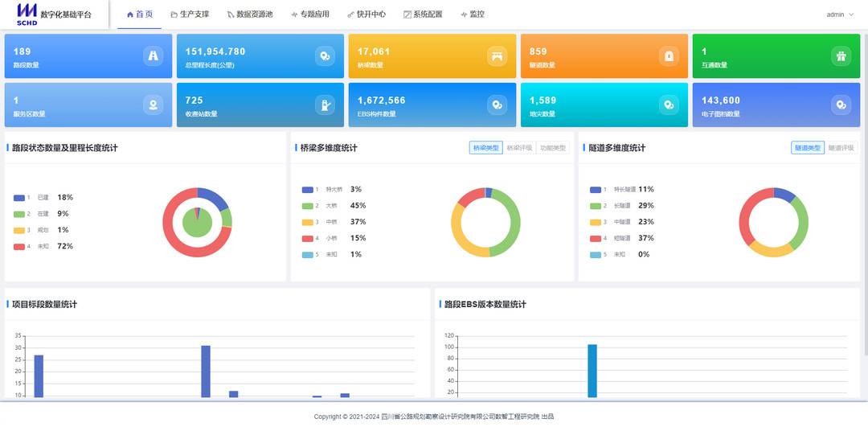Switch bridge chart to 功能类型

pyautogui.click(x=552, y=148)
